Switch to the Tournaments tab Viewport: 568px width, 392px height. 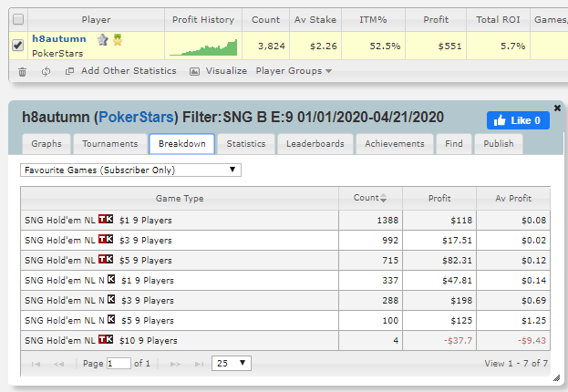click(x=110, y=144)
